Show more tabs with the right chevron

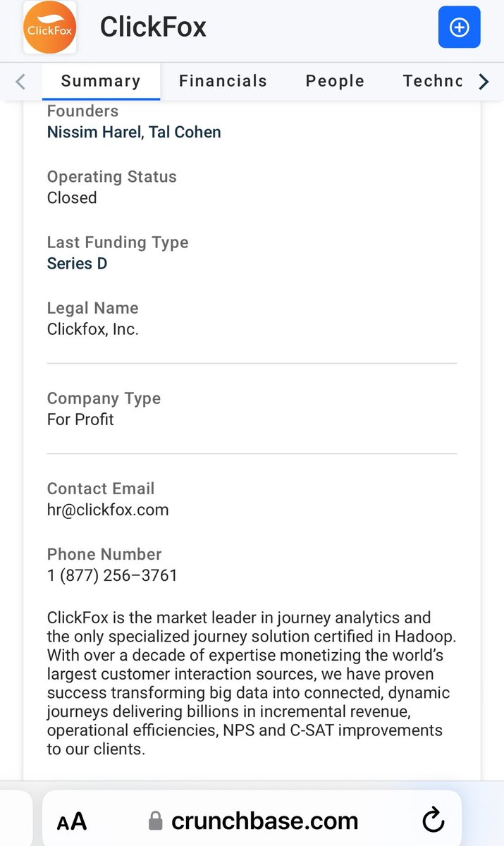484,82
